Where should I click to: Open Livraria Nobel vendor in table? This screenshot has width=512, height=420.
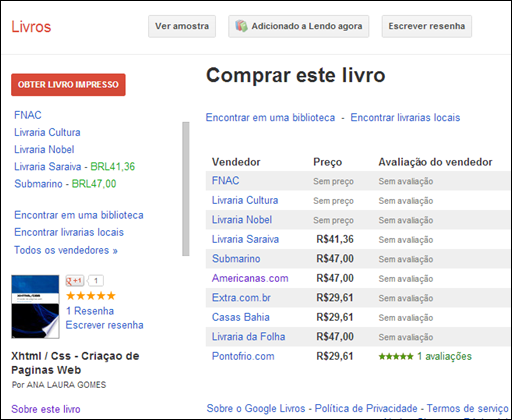[242, 220]
